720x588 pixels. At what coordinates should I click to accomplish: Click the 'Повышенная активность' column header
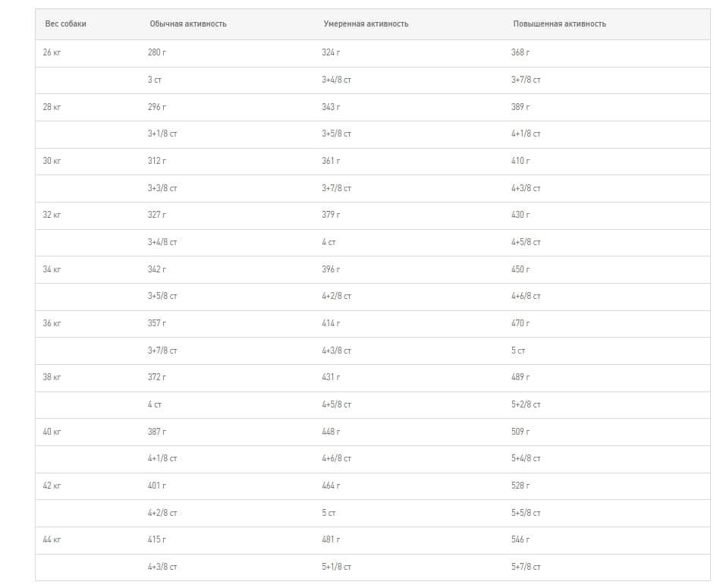point(559,24)
